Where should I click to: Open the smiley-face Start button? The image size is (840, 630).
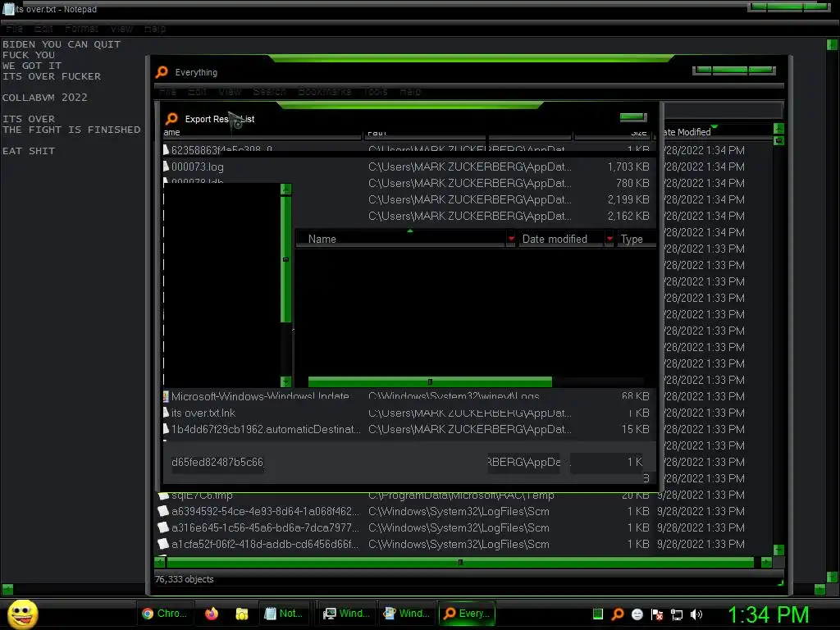tap(22, 614)
